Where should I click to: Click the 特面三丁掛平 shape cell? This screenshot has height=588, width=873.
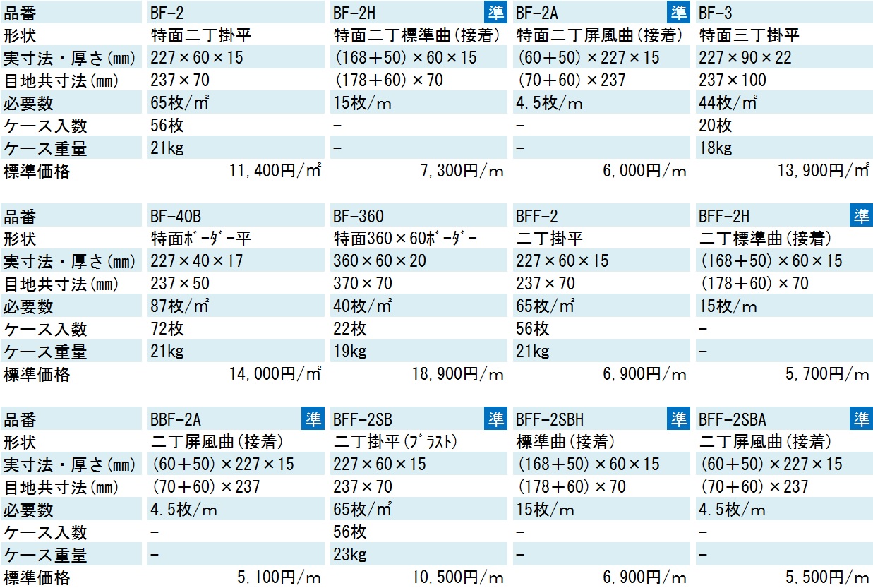749,35
